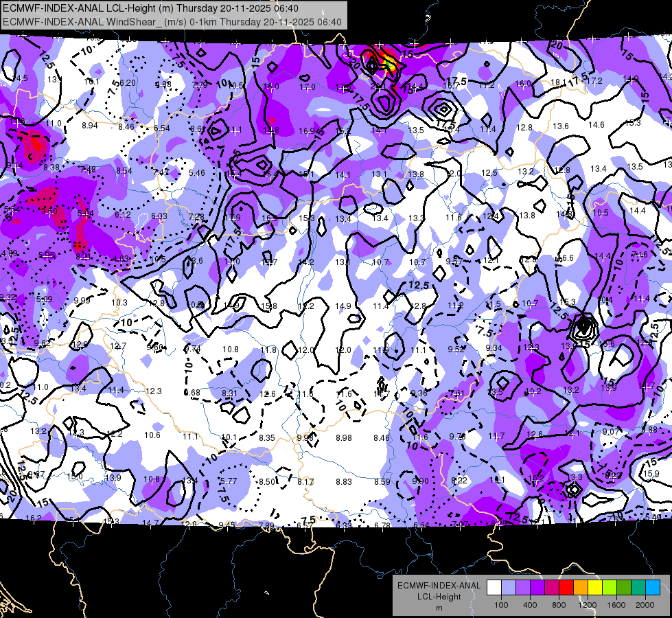Click the map value '9.52'
Screen dimensions: 672x618
[x=456, y=350]
